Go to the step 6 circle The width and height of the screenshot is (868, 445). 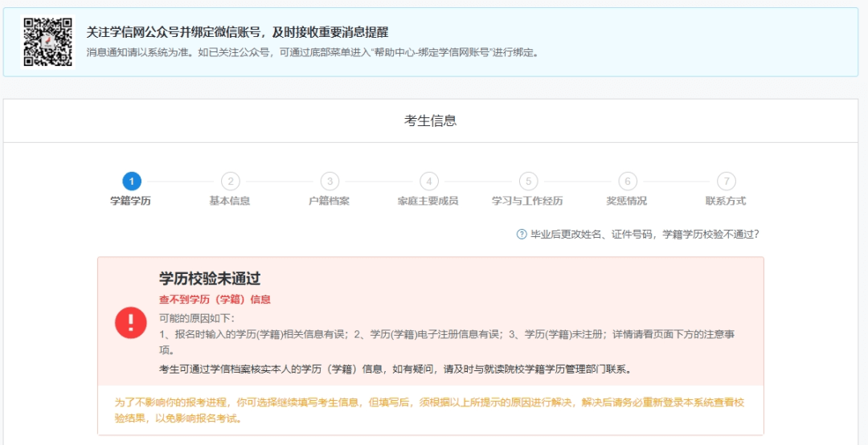628,182
